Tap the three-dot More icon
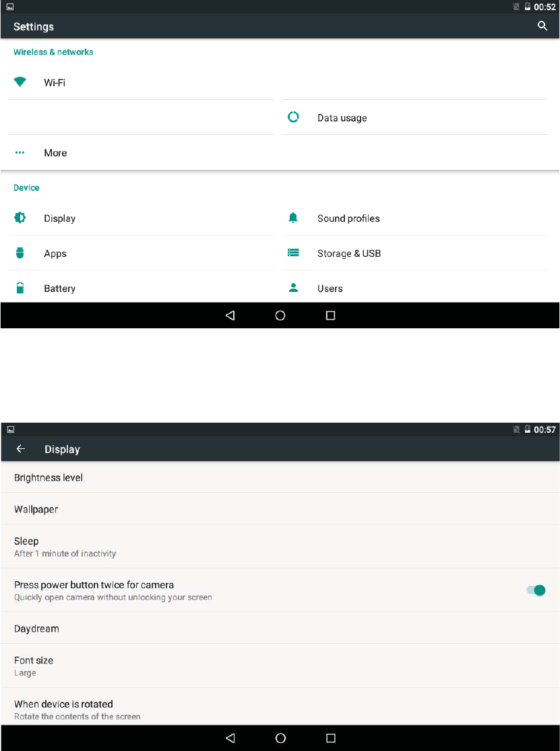 [x=20, y=152]
